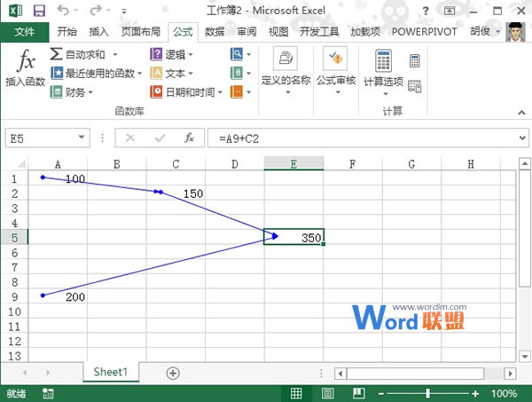Click the Calculate Sheet icon

(x=415, y=86)
